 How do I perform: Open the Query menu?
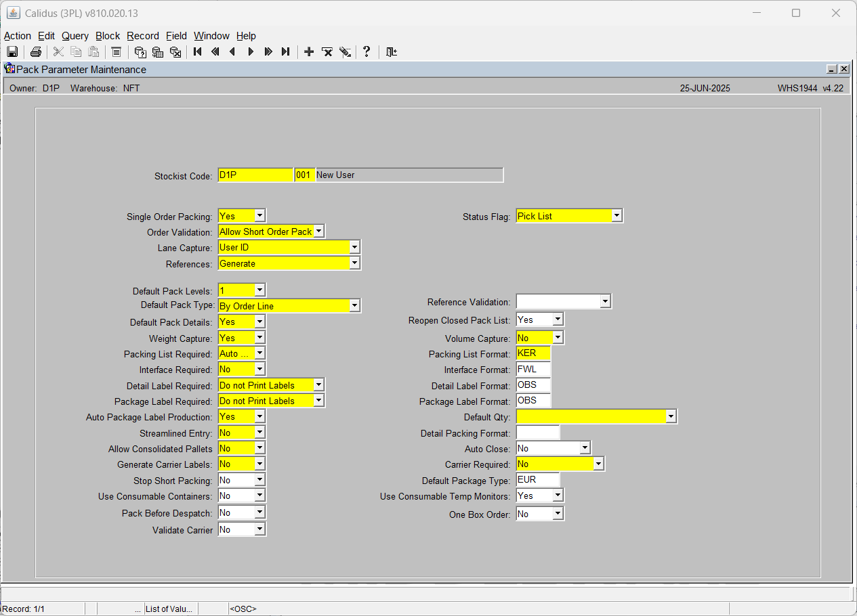coord(75,36)
